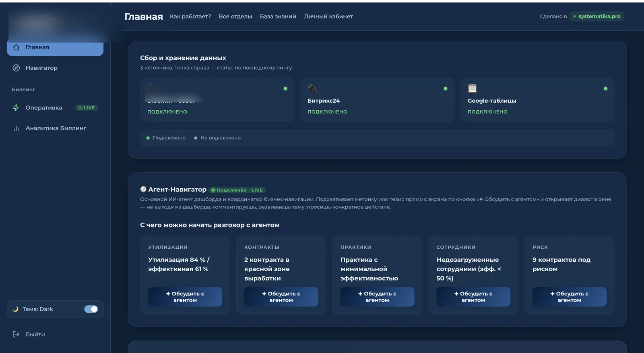
Task: Follow the systematika.pro link
Action: point(597,17)
